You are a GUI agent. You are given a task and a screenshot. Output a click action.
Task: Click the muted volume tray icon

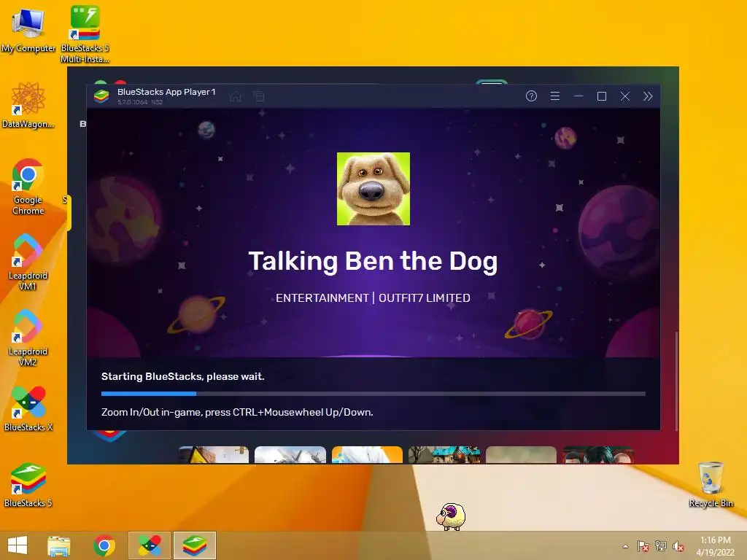678,546
